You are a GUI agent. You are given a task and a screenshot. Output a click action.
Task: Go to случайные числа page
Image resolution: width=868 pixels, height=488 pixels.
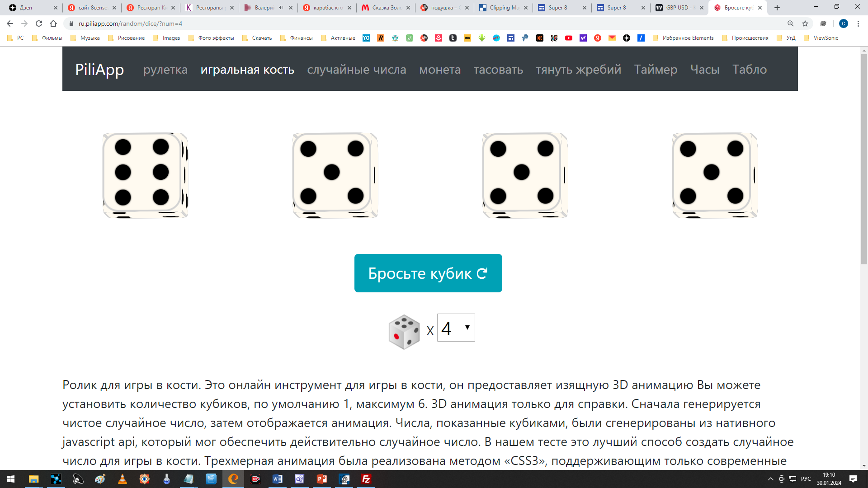pos(357,70)
